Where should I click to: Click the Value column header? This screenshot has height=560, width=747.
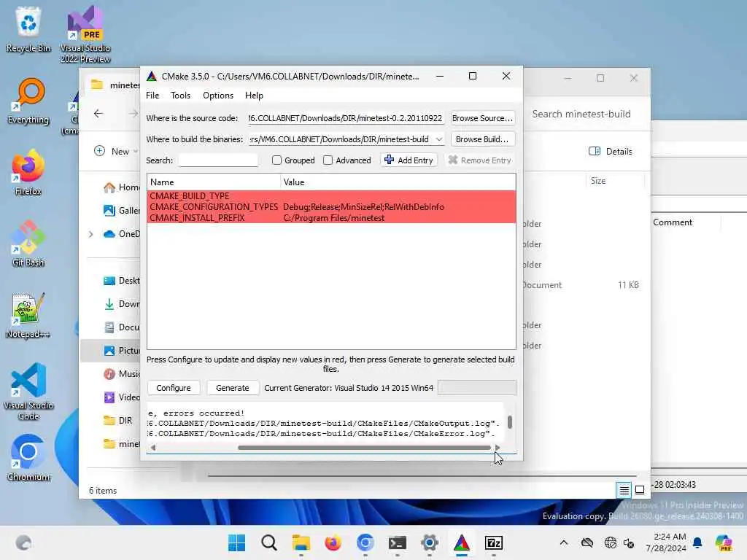tap(398, 182)
